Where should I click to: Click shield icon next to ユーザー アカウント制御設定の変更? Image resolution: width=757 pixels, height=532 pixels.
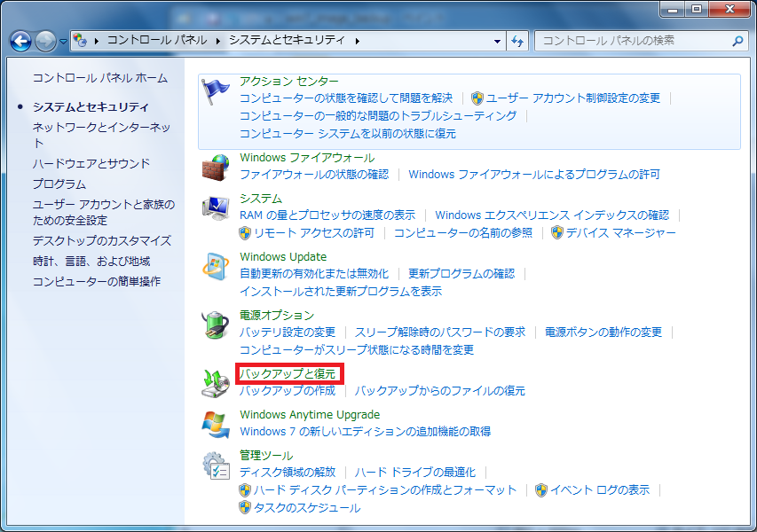click(x=477, y=98)
